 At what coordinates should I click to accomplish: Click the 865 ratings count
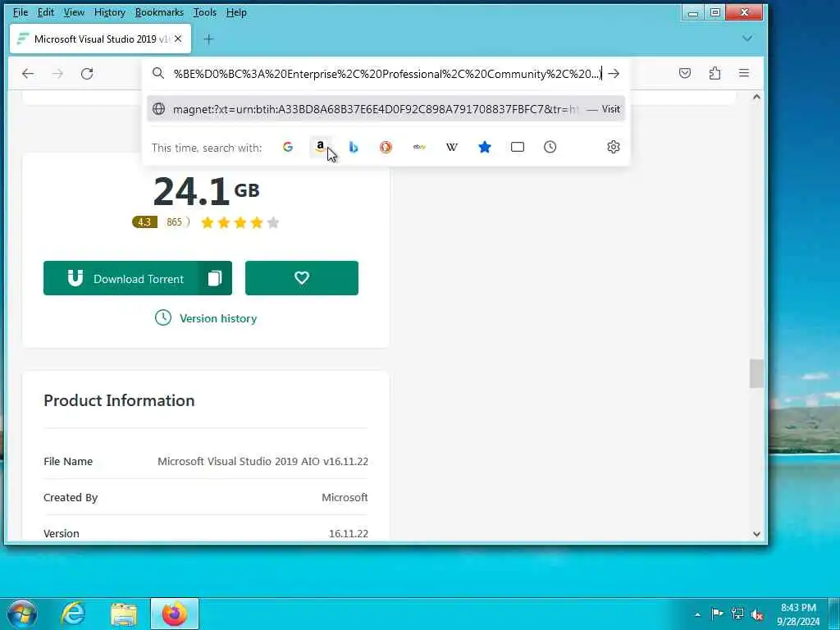[x=175, y=221]
